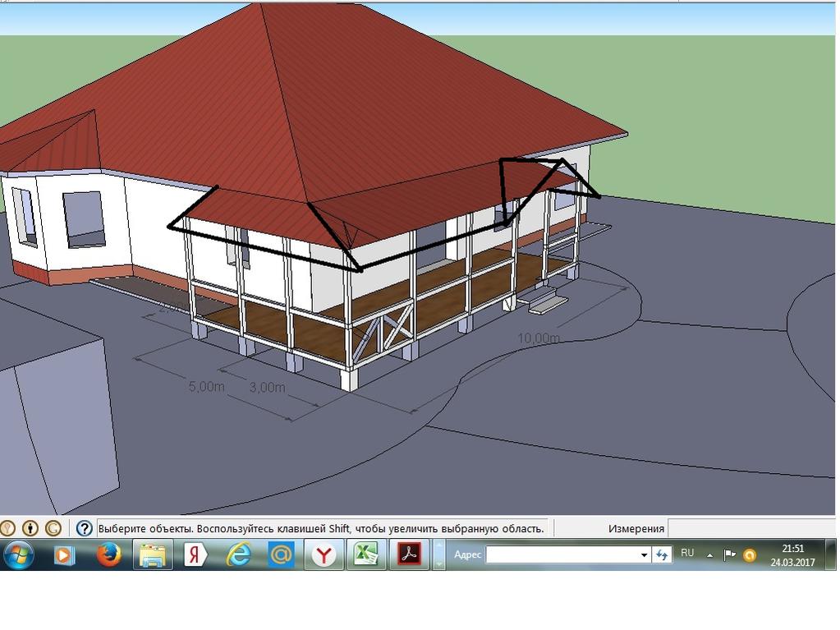Open the Windows Start menu

point(18,555)
